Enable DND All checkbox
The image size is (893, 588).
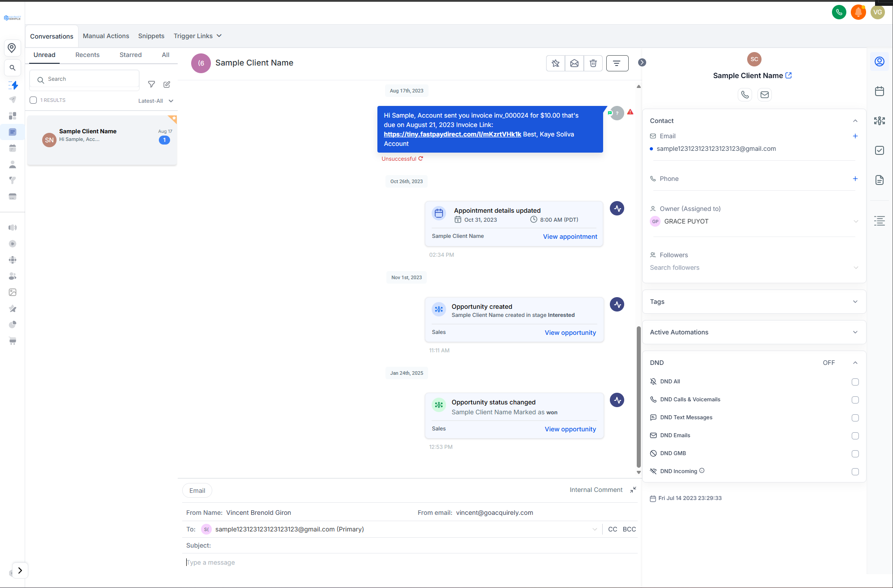click(x=855, y=382)
